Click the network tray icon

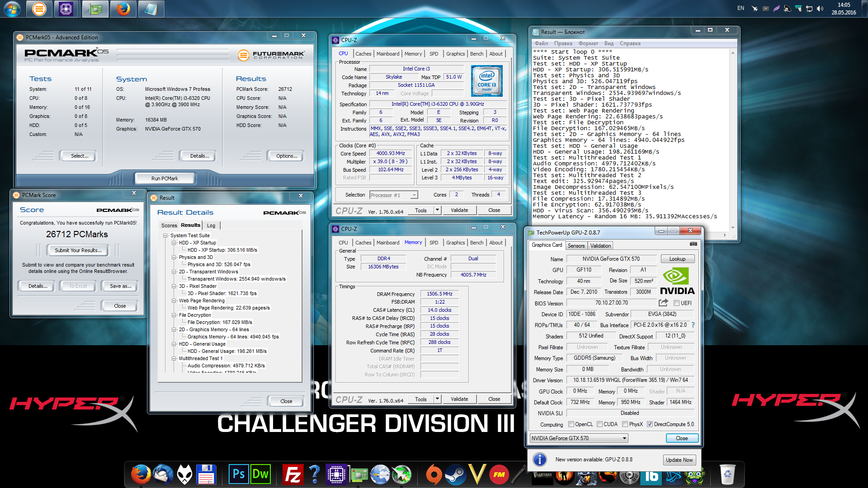[x=809, y=9]
